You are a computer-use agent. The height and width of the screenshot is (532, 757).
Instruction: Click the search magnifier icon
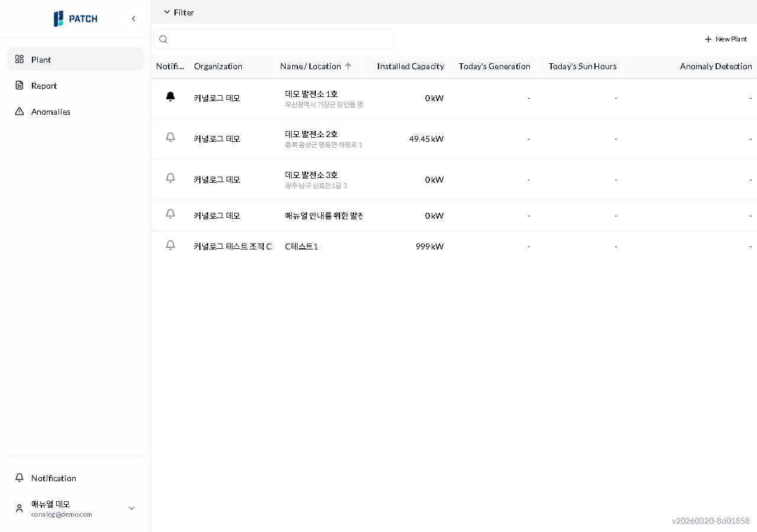tap(164, 40)
